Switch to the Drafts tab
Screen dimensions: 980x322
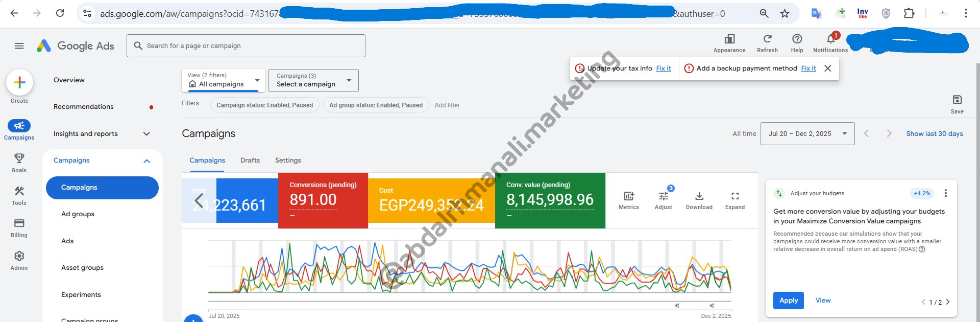tap(250, 160)
